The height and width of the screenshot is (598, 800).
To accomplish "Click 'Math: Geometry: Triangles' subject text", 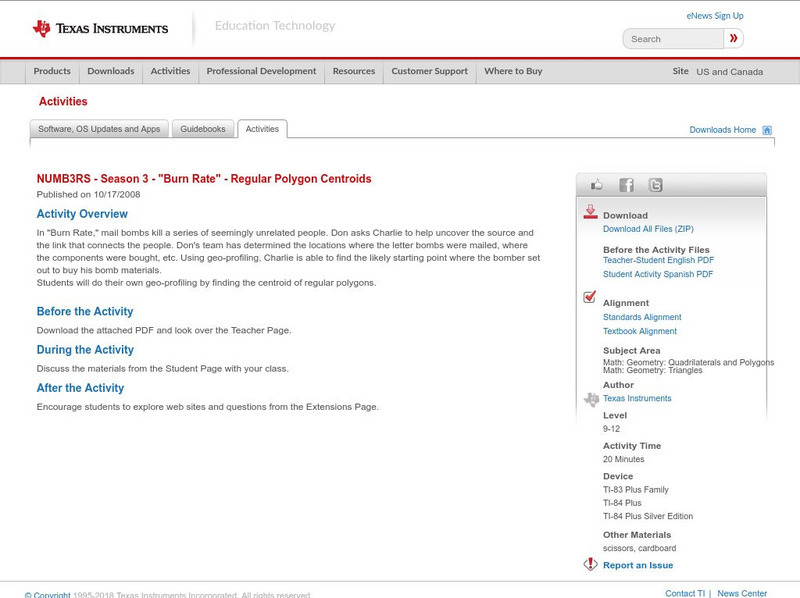I will tap(653, 370).
